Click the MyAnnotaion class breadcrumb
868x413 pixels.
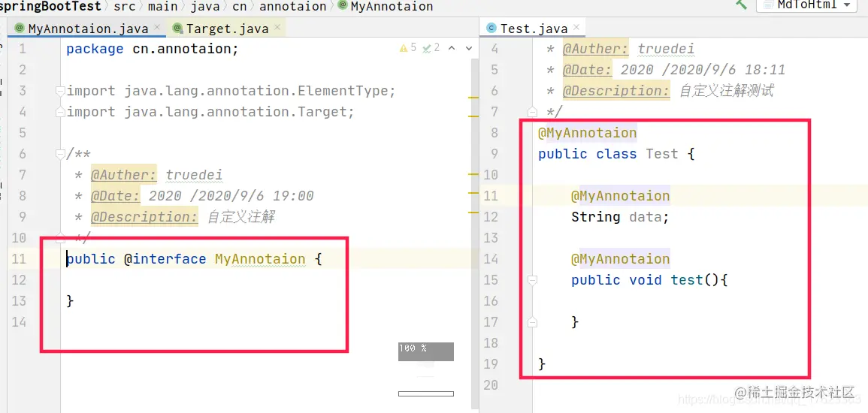(x=386, y=6)
